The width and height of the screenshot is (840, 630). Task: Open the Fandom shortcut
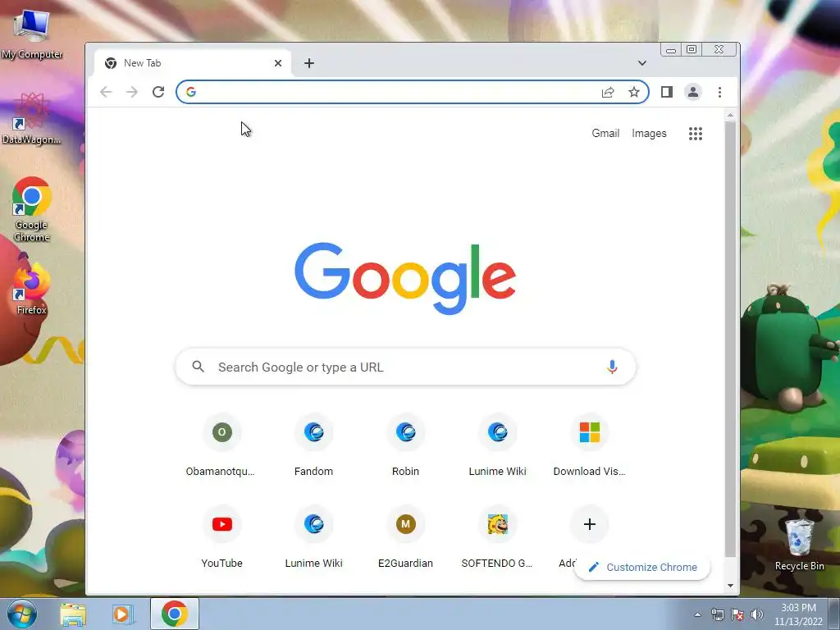pos(314,445)
